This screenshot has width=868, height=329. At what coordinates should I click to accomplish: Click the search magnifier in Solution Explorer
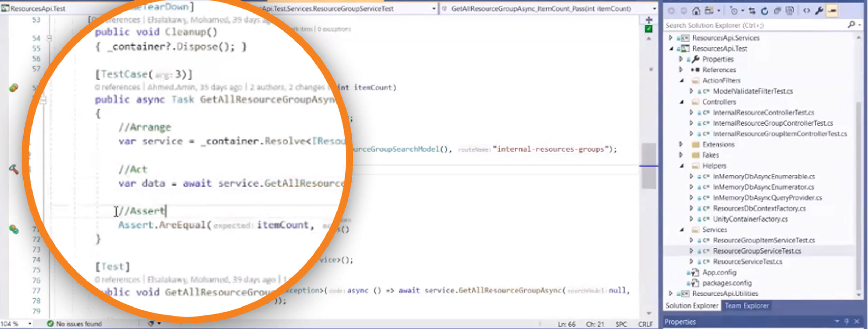[849, 25]
